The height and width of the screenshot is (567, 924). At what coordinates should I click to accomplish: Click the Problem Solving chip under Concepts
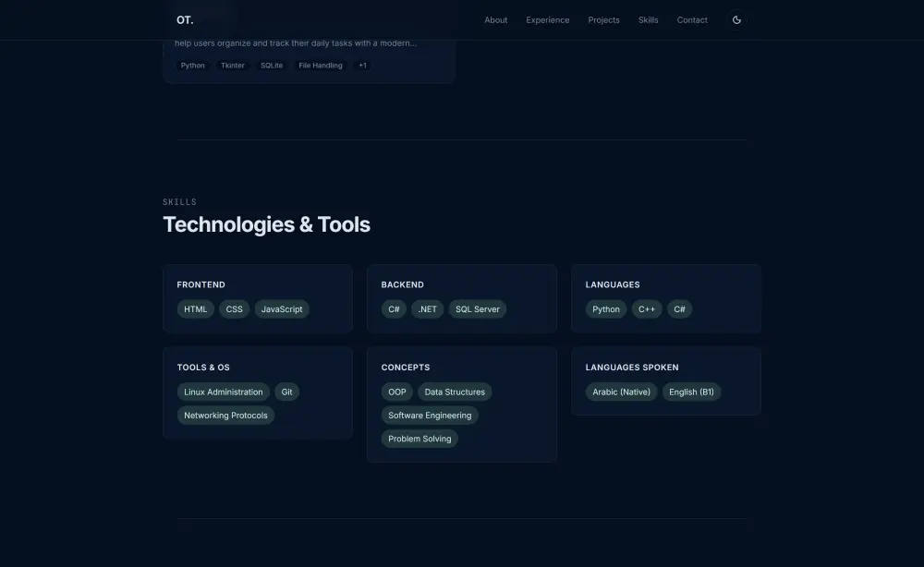[x=419, y=438]
